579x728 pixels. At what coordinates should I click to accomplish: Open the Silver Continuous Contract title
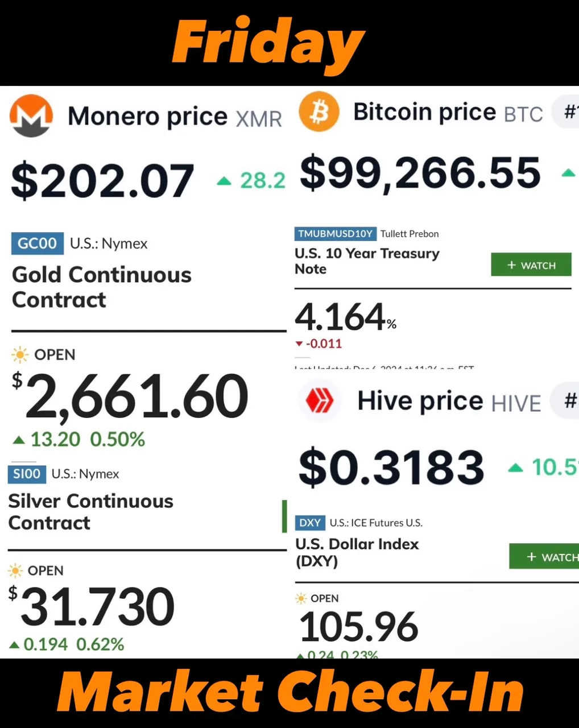[x=91, y=512]
